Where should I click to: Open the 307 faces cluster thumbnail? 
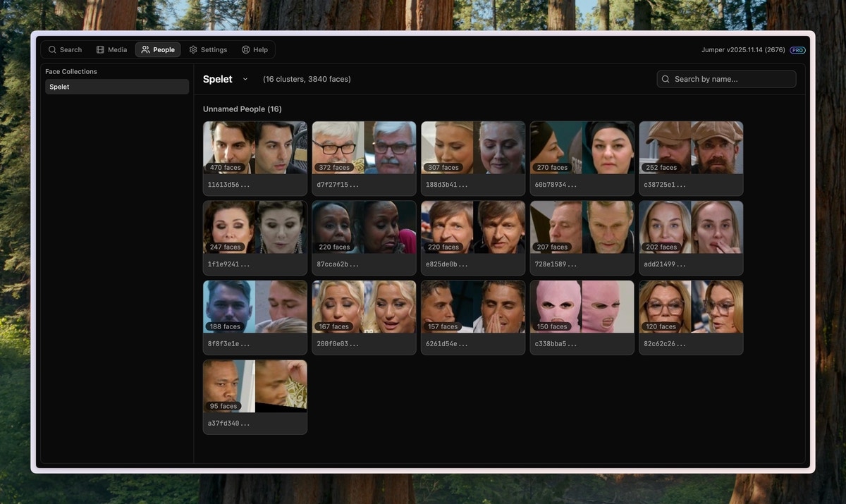472,147
